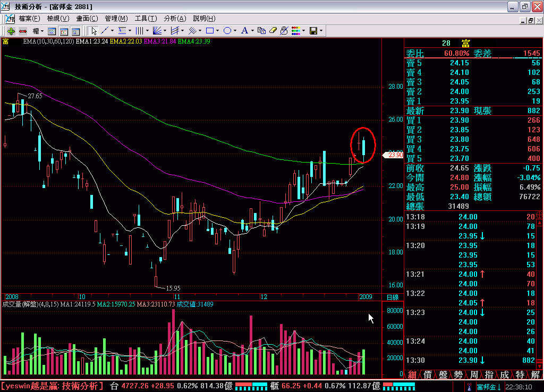Screen dimensions: 544x392
Task: Switch to the 價 price tab
Action: 428,374
